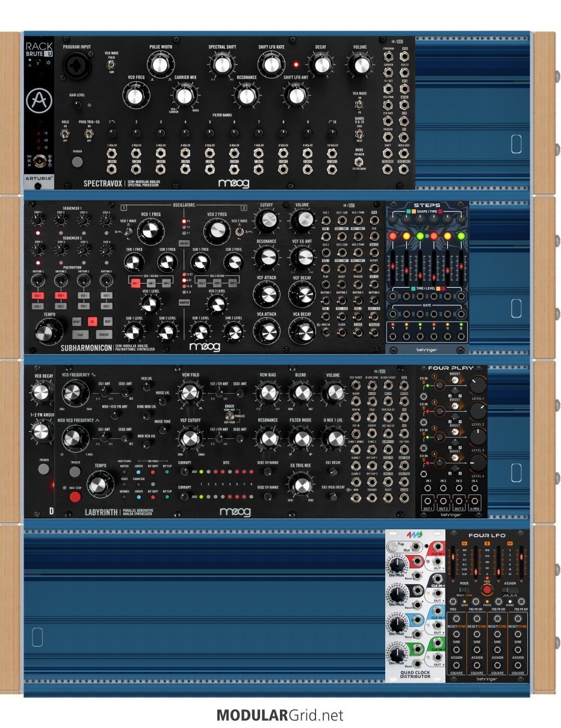Toggle the Hold switch on Spectravox

click(66, 132)
